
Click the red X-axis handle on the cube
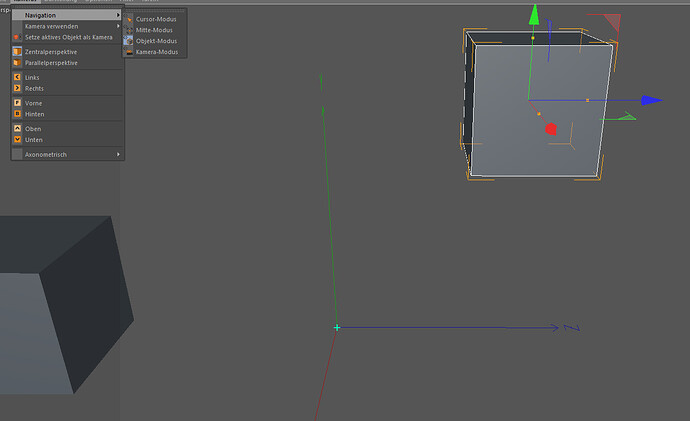point(551,129)
